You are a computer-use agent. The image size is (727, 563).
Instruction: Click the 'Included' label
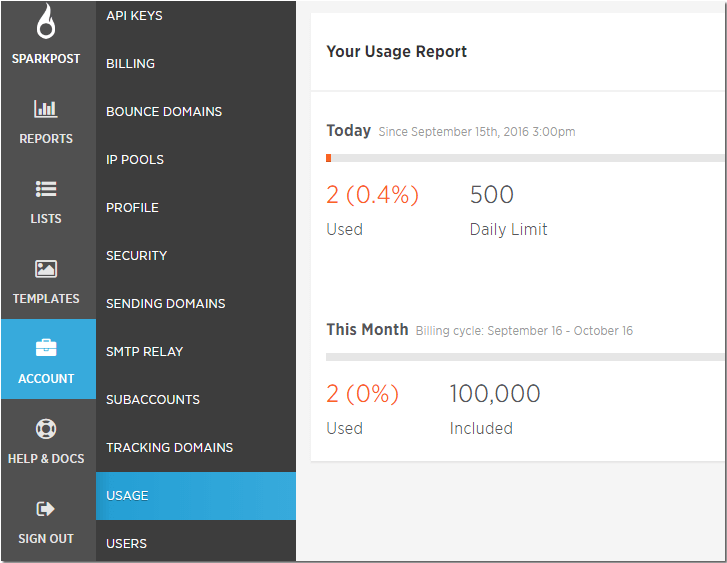481,429
